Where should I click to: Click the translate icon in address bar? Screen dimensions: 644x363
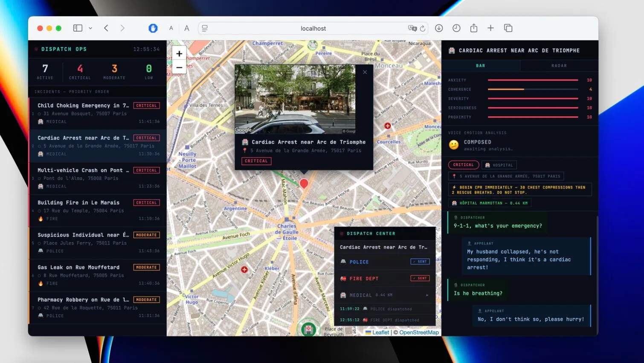tap(412, 28)
